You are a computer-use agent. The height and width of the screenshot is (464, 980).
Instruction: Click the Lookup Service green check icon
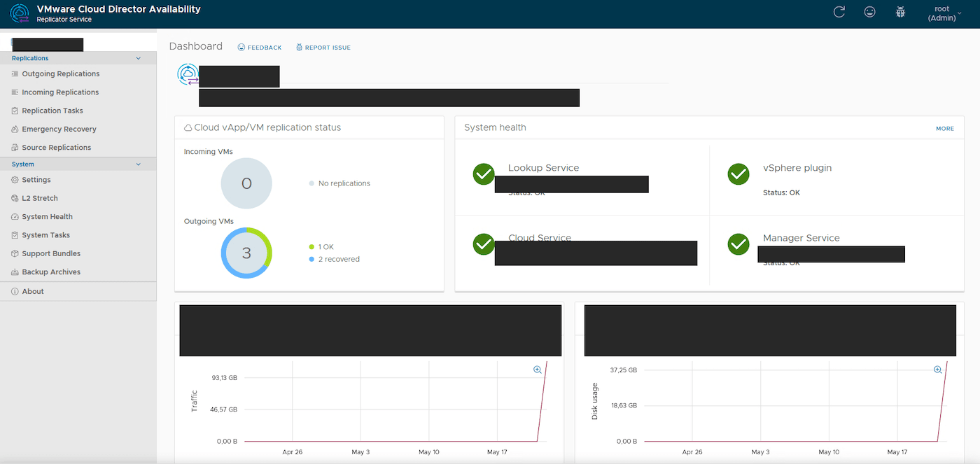(484, 174)
